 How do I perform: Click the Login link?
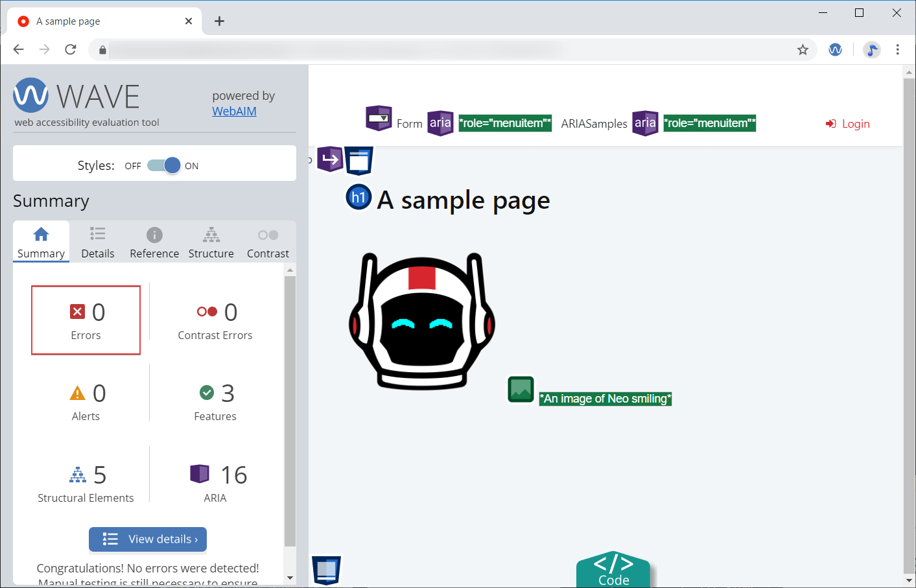click(848, 124)
